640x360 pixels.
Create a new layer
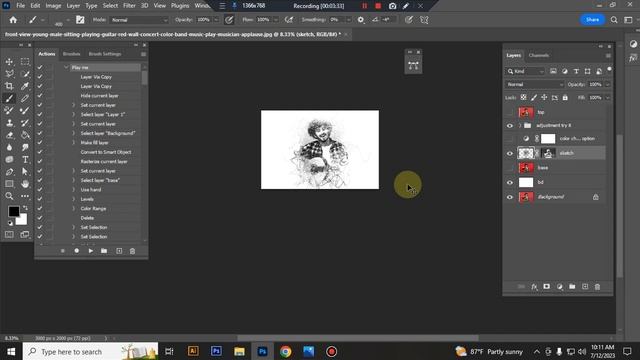pyautogui.click(x=585, y=287)
